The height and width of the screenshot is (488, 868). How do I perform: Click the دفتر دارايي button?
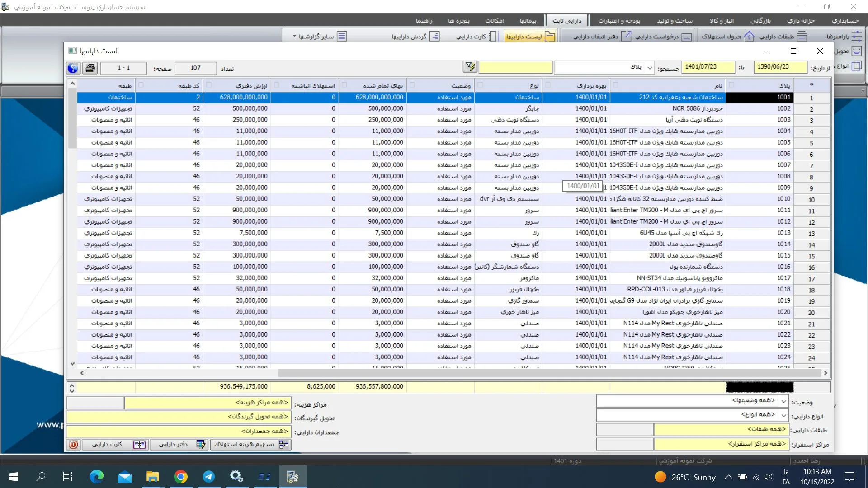pyautogui.click(x=179, y=445)
